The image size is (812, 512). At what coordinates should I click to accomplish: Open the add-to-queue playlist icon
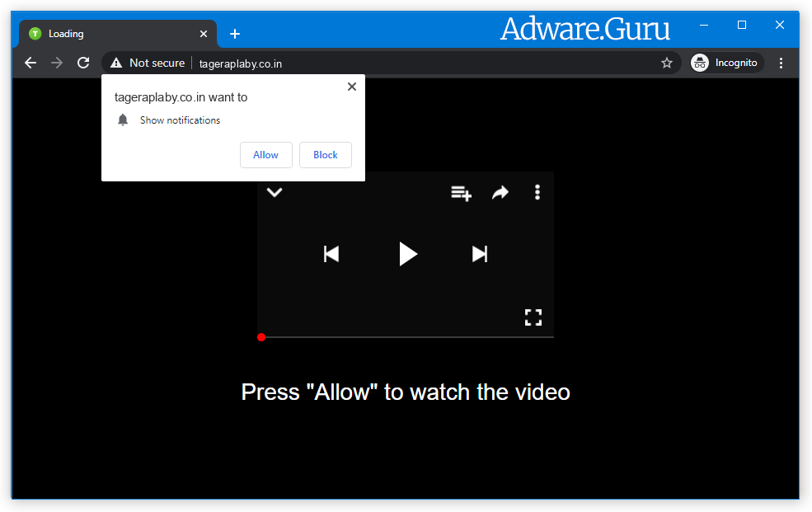click(461, 192)
